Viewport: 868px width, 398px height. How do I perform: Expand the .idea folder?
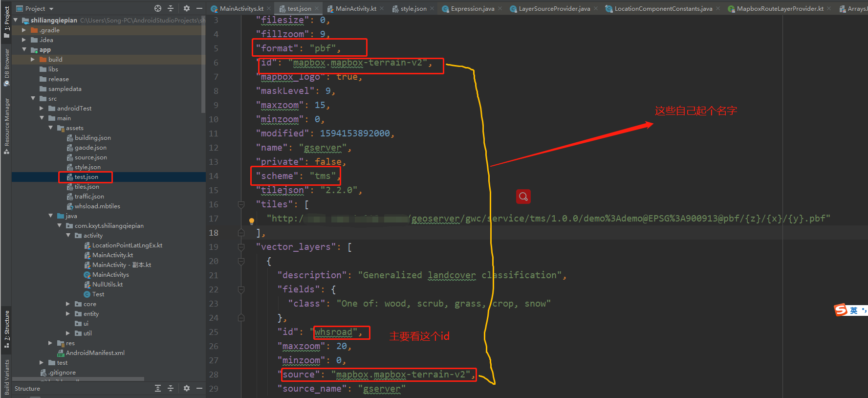point(24,40)
